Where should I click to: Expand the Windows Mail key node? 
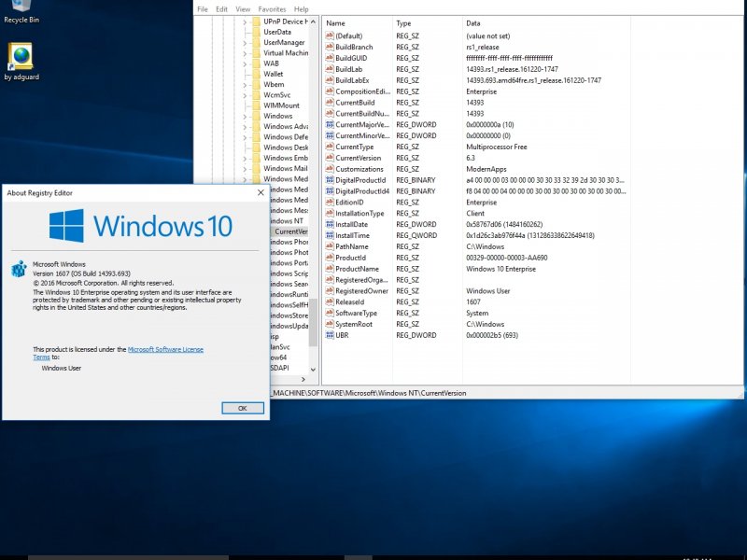pyautogui.click(x=245, y=168)
